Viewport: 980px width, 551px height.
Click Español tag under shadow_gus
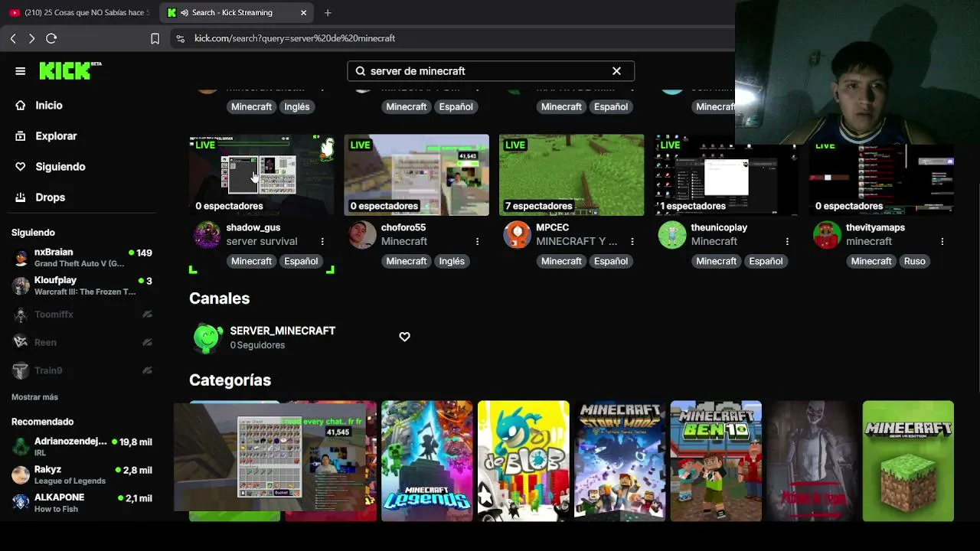[x=301, y=261]
